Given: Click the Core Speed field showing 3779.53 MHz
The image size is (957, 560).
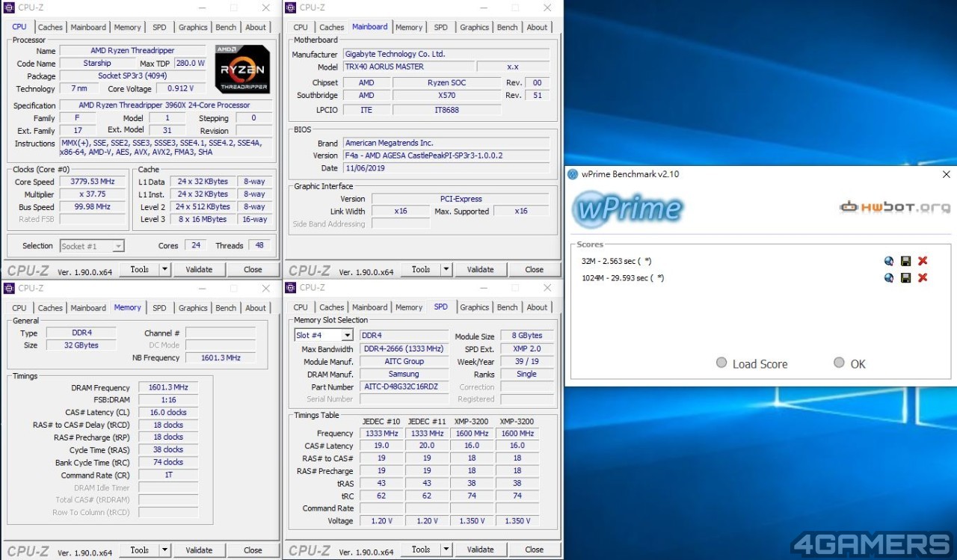Looking at the screenshot, I should point(92,182).
